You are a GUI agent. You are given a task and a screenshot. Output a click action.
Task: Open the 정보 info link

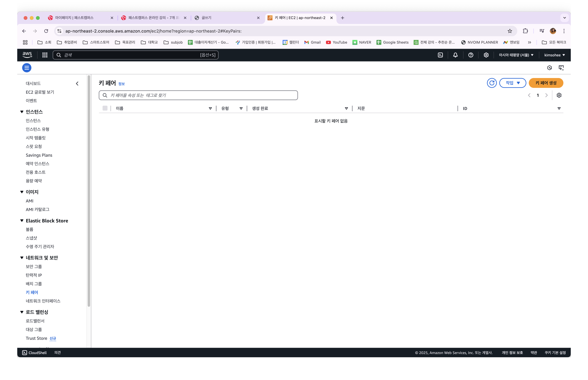point(121,84)
